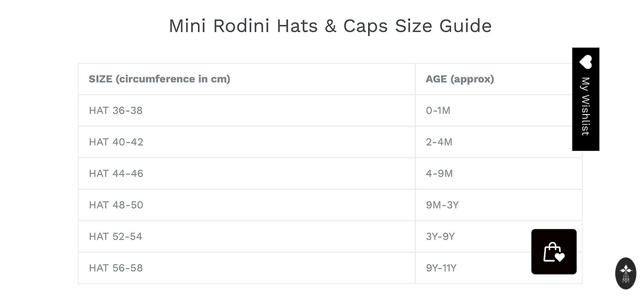644x297 pixels.
Task: Select the HAT 56-58 size cell
Action: point(116,268)
